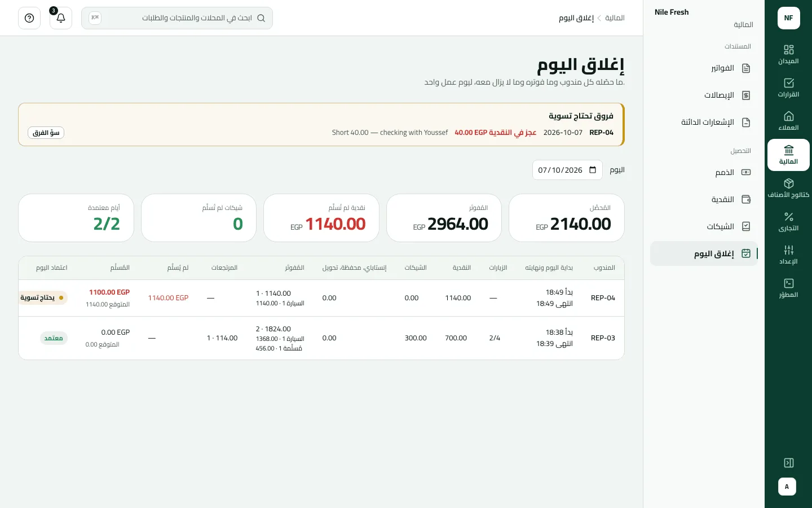812x508 pixels.
Task: Click المالية breadcrumb link
Action: tap(615, 18)
